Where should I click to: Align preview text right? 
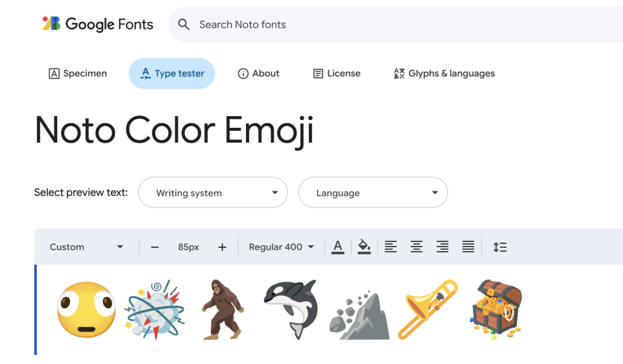point(442,247)
